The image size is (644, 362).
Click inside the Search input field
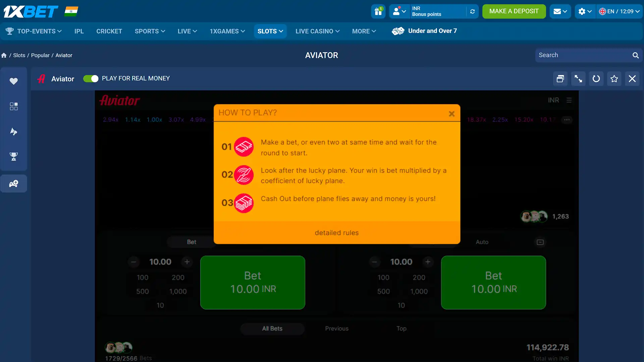coord(584,55)
